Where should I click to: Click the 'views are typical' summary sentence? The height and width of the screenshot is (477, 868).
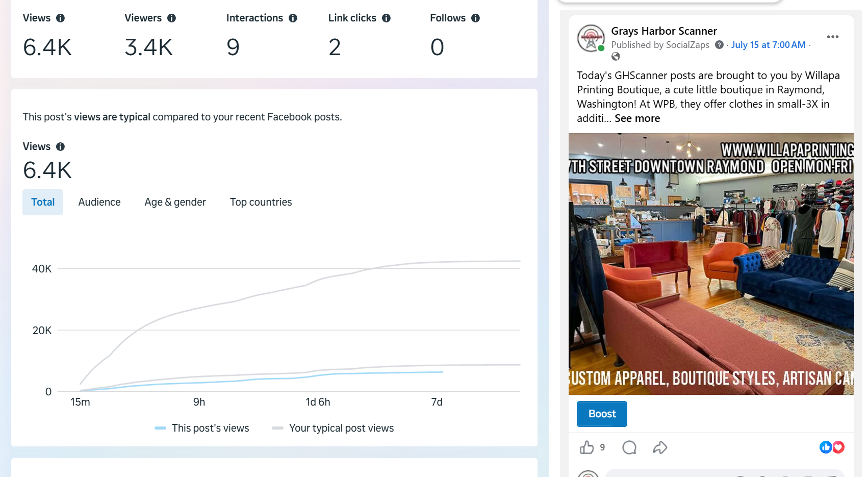tap(182, 117)
